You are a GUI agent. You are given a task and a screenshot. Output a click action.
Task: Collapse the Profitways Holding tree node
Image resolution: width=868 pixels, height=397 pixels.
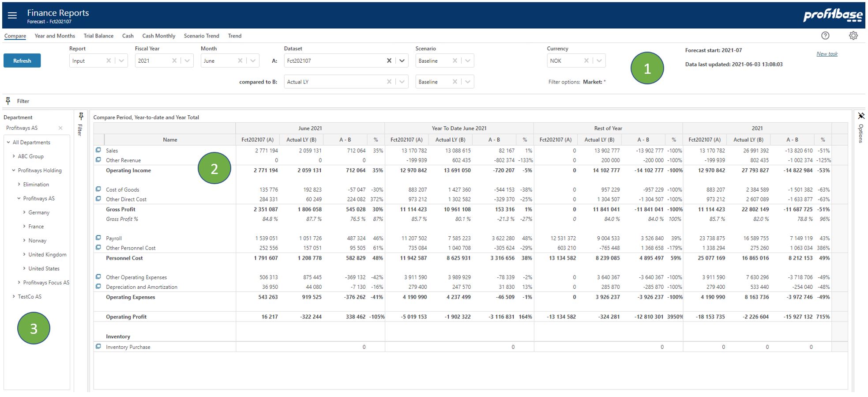pyautogui.click(x=14, y=170)
